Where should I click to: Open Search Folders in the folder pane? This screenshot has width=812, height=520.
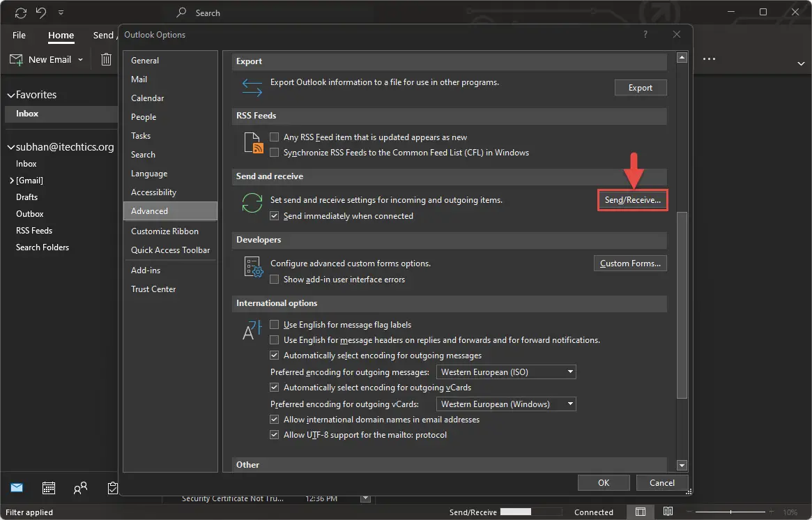click(x=43, y=247)
